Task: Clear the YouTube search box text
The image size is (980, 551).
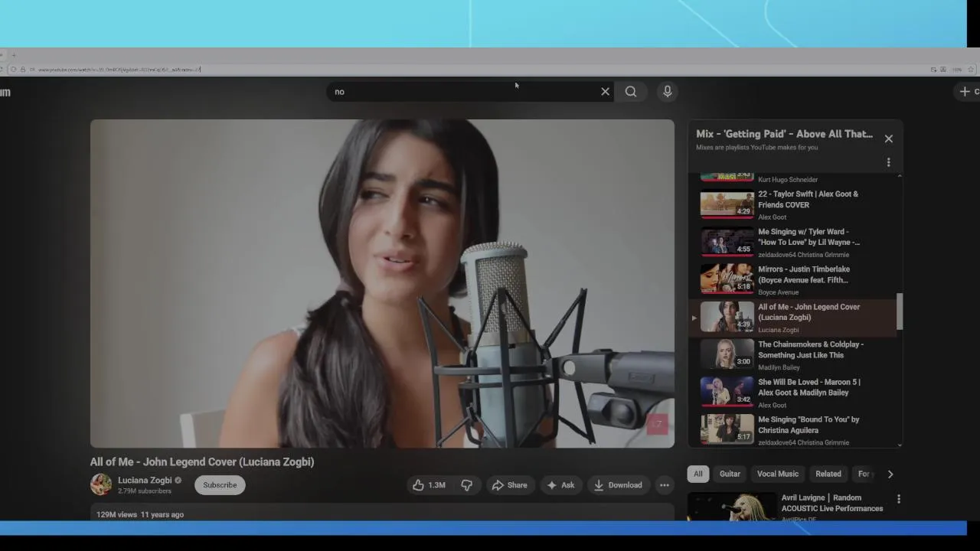Action: pos(605,92)
